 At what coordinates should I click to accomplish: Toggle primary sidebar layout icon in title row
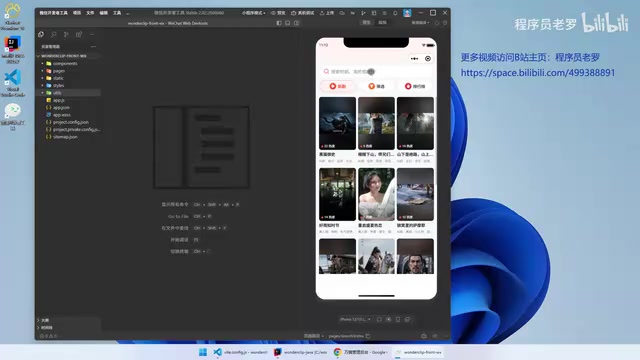click(x=279, y=23)
